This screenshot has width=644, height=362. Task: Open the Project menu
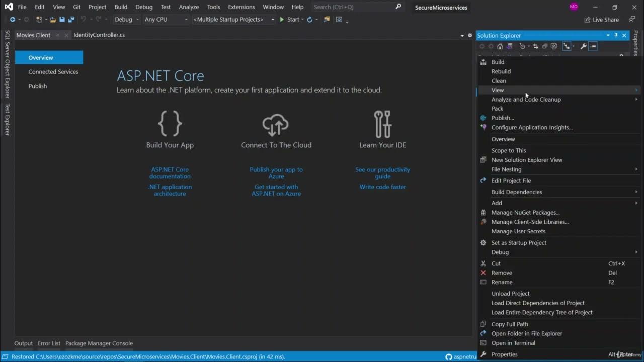click(97, 7)
